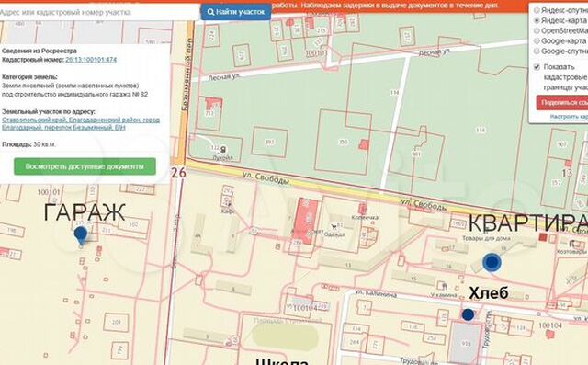This screenshot has width=588, height=365.
Task: Click the ул. Калинина street label
Action: pyautogui.click(x=376, y=293)
